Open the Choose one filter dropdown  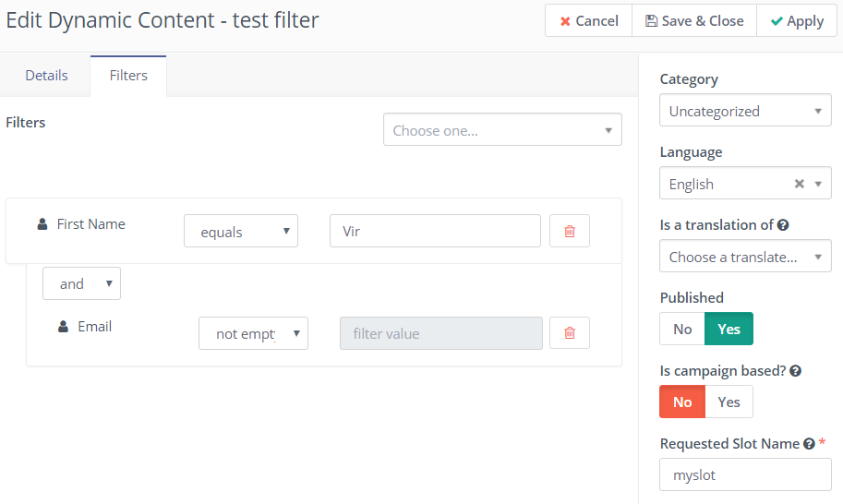coord(502,130)
